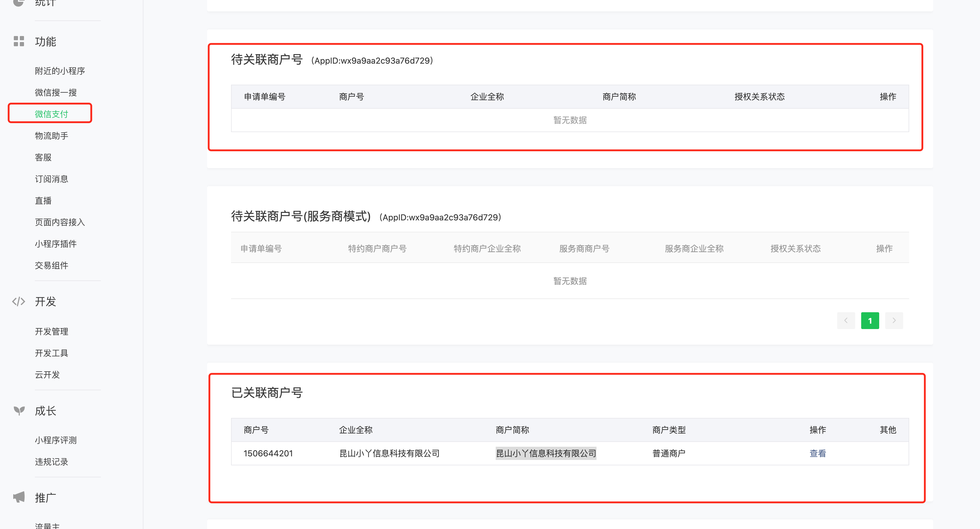This screenshot has width=980, height=529.
Task: Click AppID text beside 待关联商户号 title
Action: (x=372, y=61)
